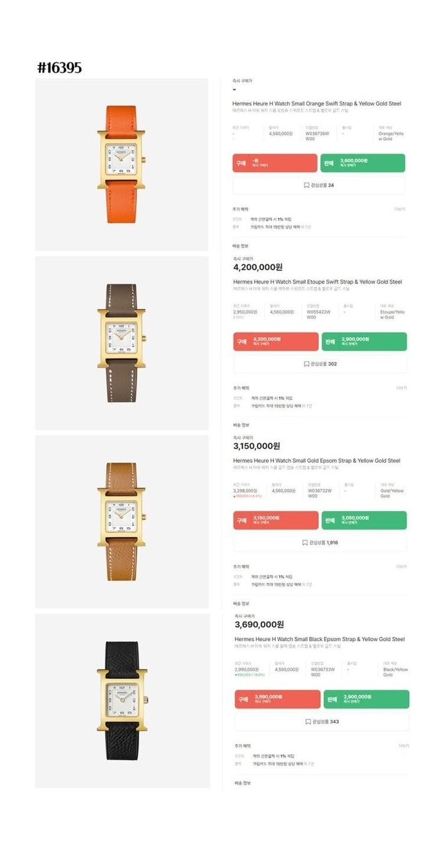The width and height of the screenshot is (440, 868).
Task: Open the Hermes Heure H Black Epsom Strap title
Action: 319,639
